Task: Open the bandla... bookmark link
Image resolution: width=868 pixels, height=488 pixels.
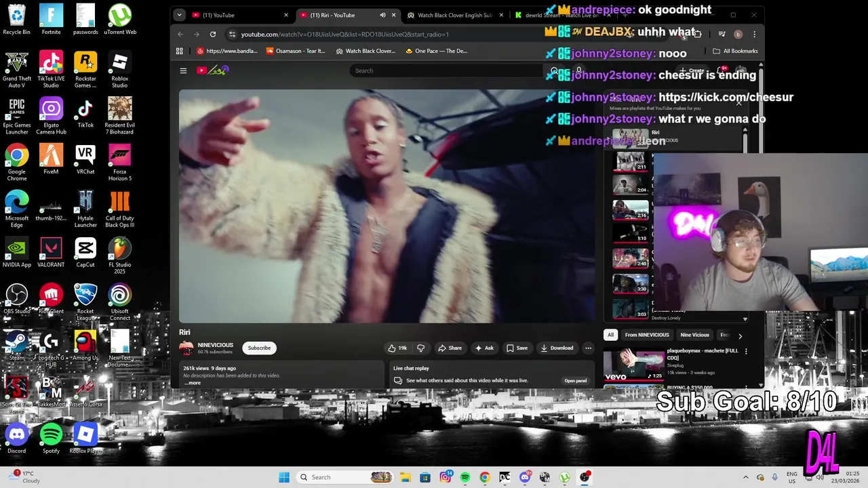Action: point(227,51)
